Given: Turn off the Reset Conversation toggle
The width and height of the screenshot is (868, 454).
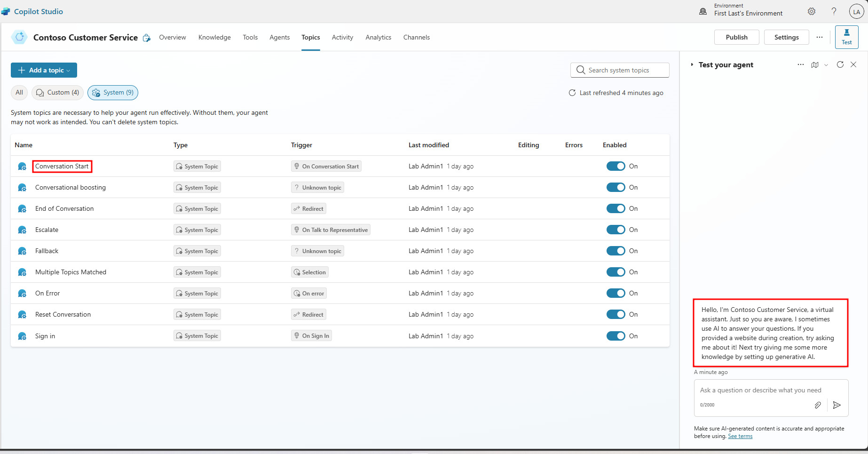Looking at the screenshot, I should [615, 314].
